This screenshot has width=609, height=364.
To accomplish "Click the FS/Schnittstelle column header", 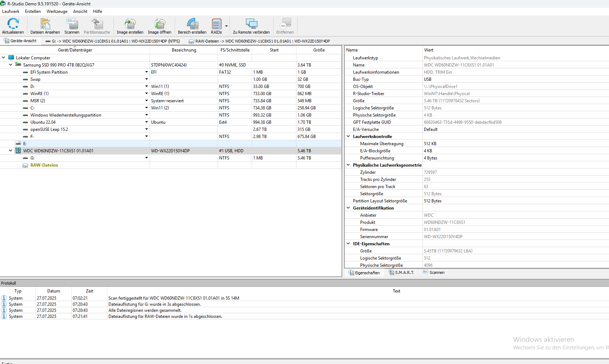I will click(x=235, y=50).
